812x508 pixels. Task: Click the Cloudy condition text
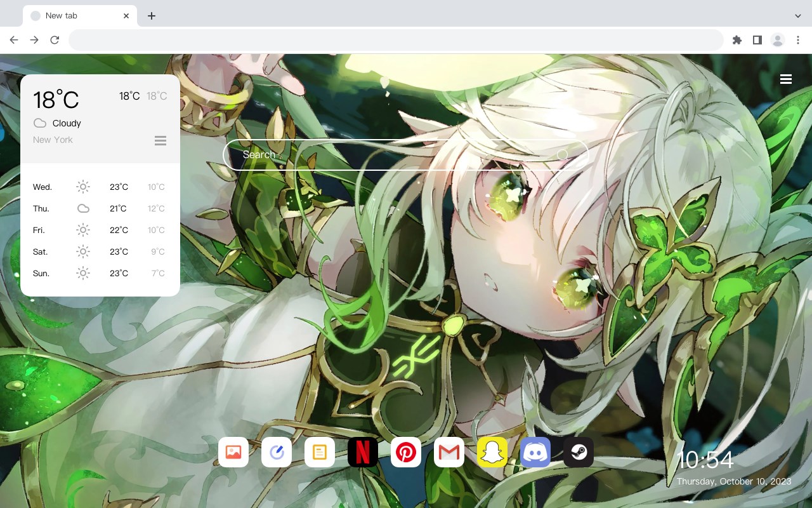coord(67,123)
